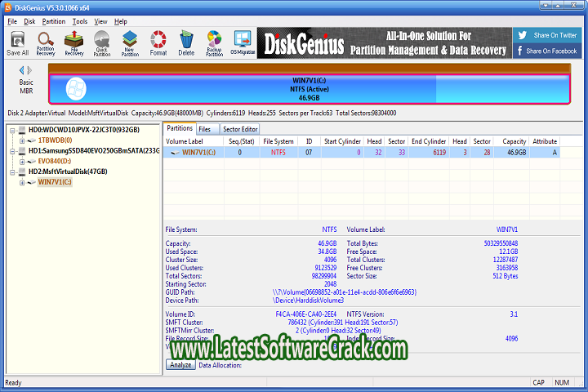Image resolution: width=588 pixels, height=392 pixels.
Task: Start the OS Migration tool
Action: coord(243,43)
